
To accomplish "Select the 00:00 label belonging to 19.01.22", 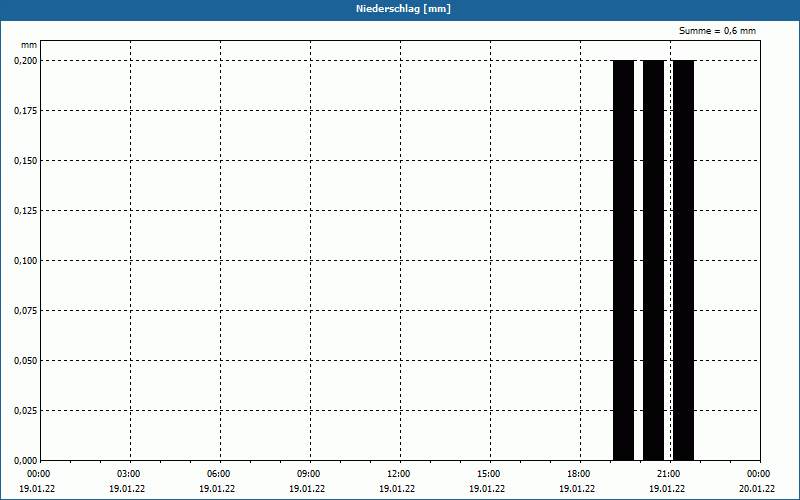I will (39, 474).
